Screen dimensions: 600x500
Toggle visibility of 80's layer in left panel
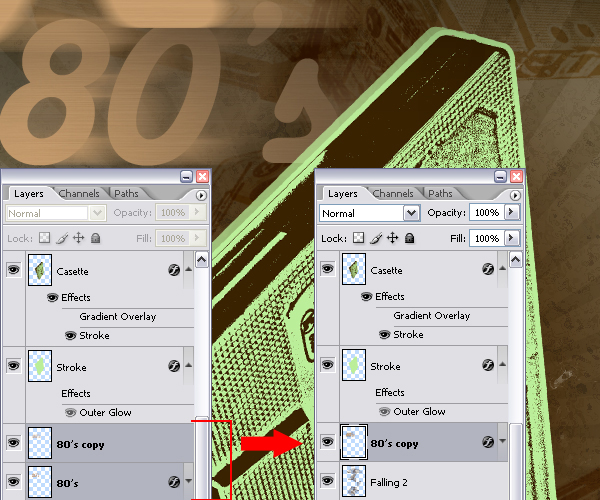coord(13,482)
